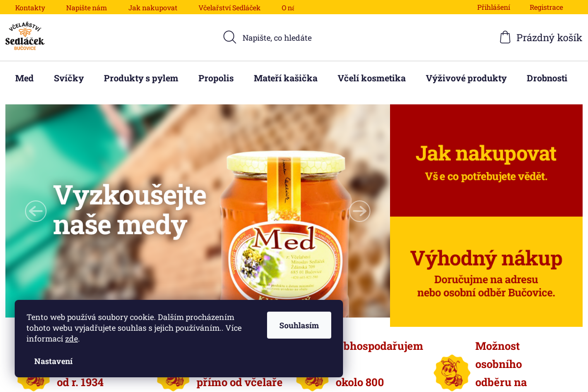
Task: Click the Přihlášení login link
Action: (x=493, y=7)
